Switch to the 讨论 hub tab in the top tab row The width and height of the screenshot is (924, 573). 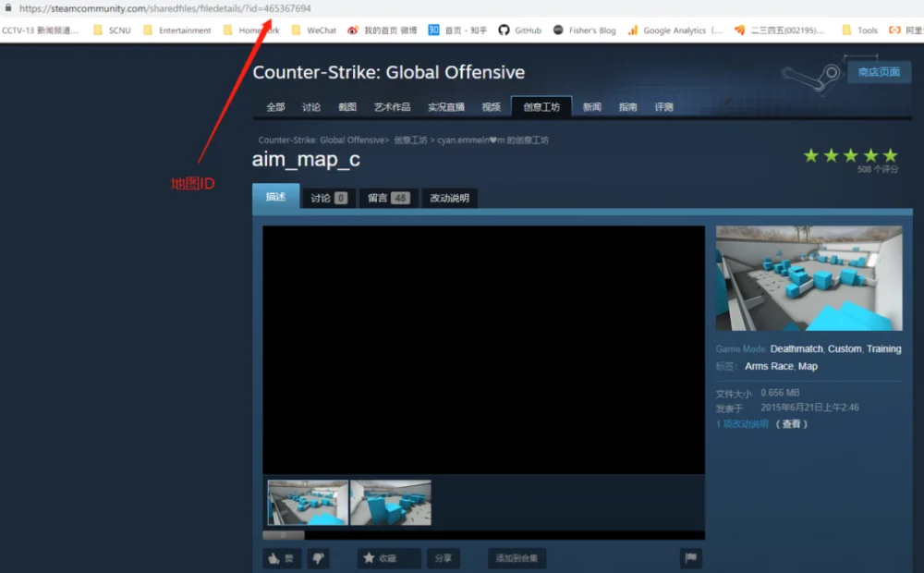(311, 106)
